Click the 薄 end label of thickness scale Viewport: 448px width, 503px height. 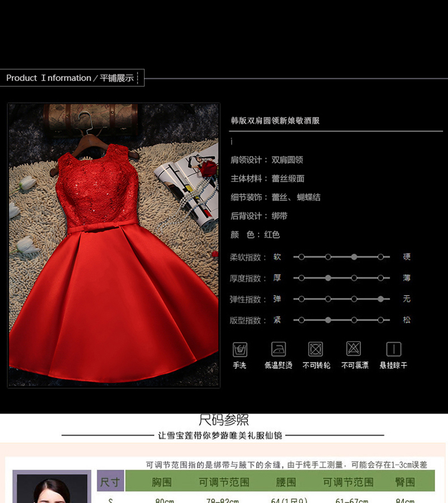pyautogui.click(x=407, y=278)
